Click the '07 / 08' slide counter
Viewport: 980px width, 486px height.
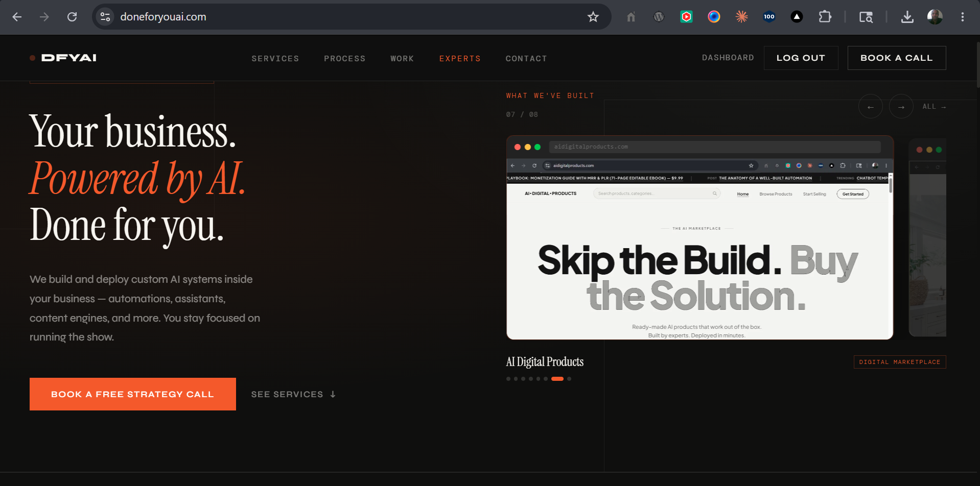click(522, 114)
